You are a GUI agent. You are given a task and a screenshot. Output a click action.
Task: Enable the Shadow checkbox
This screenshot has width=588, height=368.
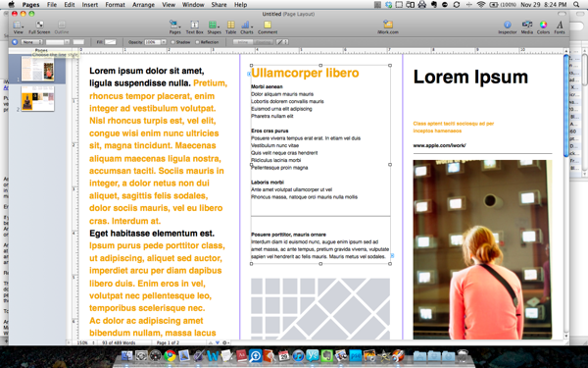click(173, 42)
